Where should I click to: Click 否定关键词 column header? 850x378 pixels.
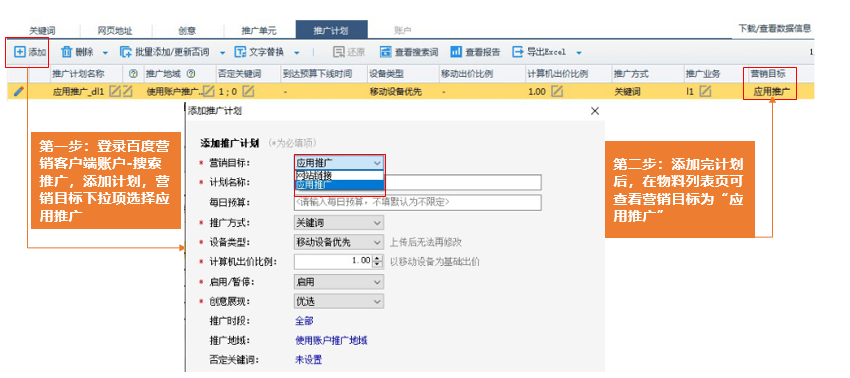[239, 73]
